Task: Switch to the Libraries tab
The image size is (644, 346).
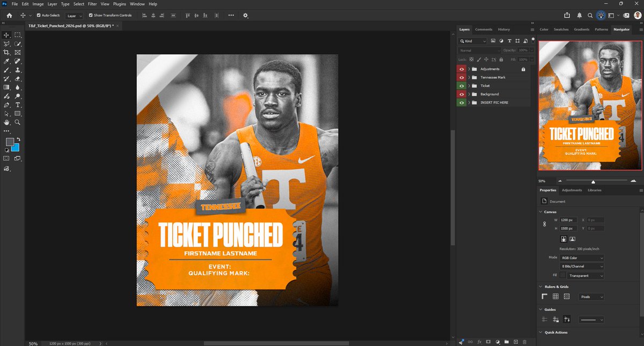Action: pos(595,190)
